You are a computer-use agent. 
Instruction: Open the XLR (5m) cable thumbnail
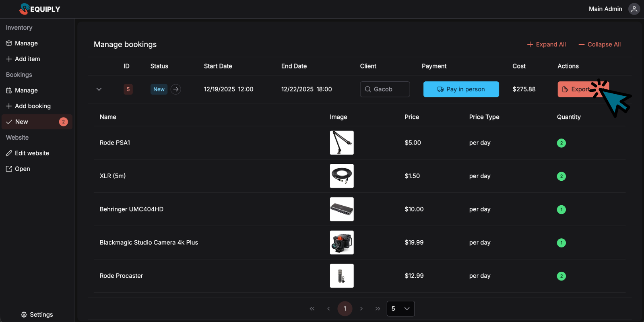tap(342, 176)
